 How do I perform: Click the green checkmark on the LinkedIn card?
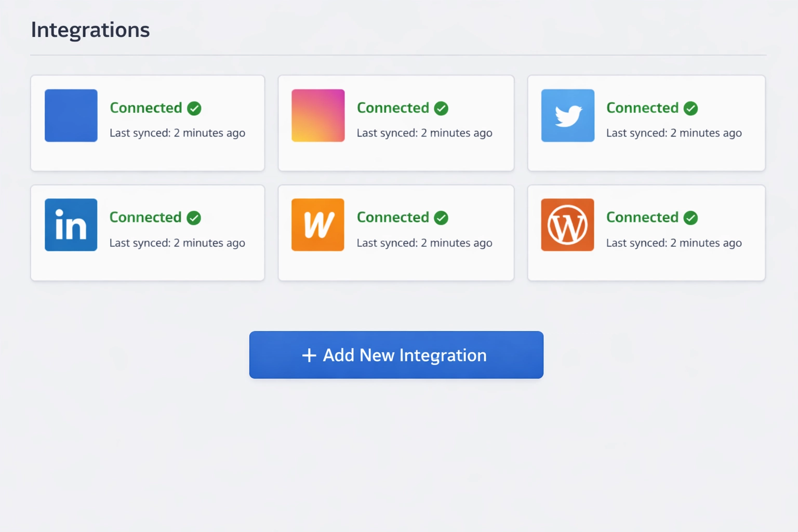[x=194, y=218]
